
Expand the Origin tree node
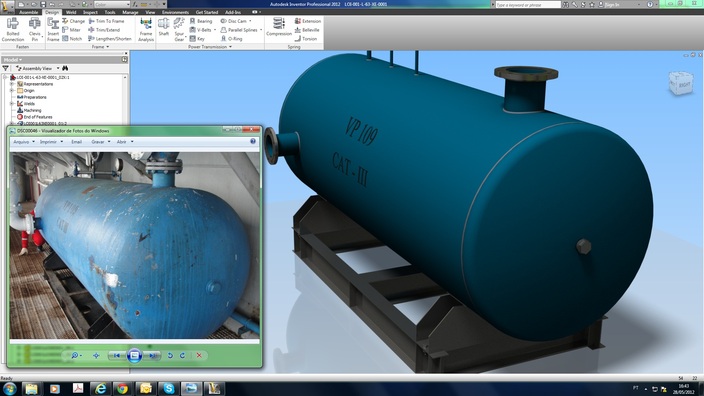12,90
